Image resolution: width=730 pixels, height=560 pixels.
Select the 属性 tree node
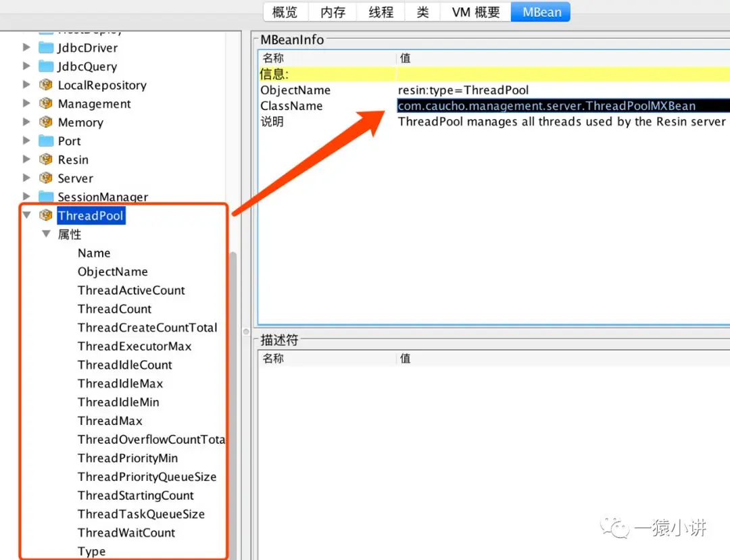(x=70, y=234)
